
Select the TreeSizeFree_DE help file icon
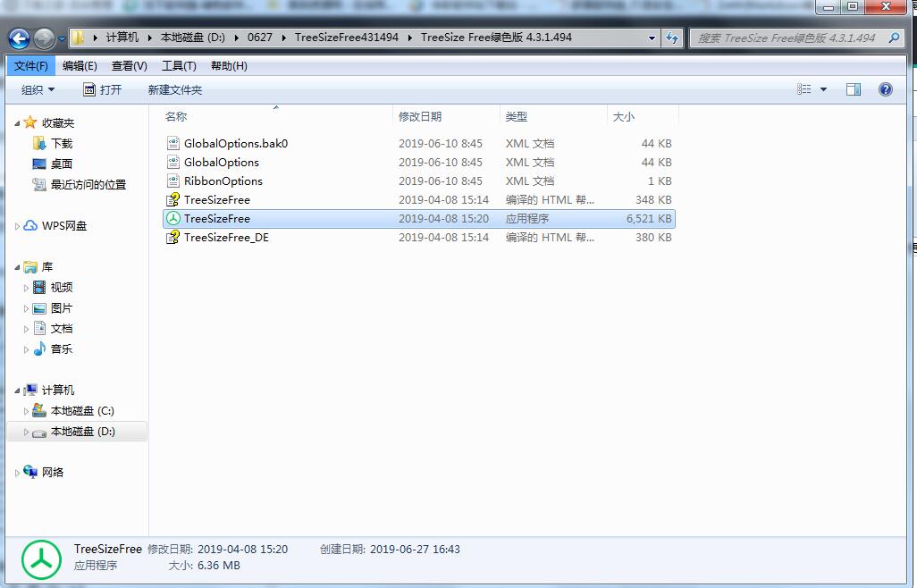(173, 237)
